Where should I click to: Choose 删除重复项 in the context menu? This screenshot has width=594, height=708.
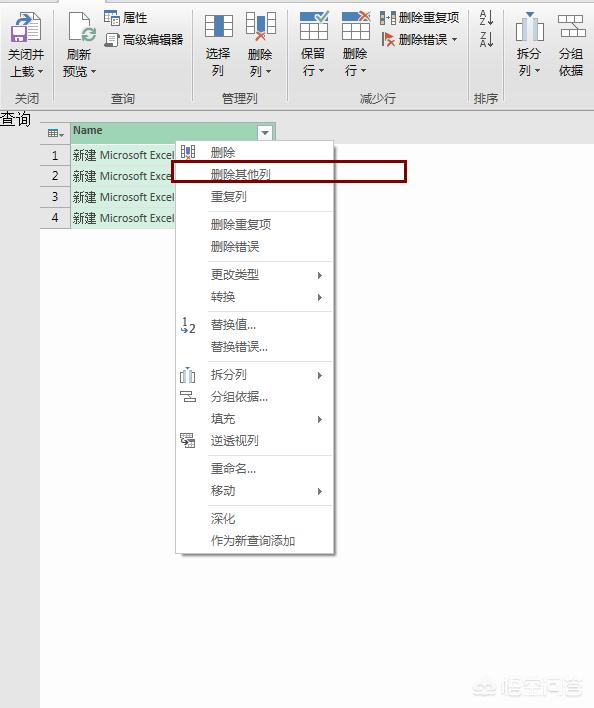255,224
